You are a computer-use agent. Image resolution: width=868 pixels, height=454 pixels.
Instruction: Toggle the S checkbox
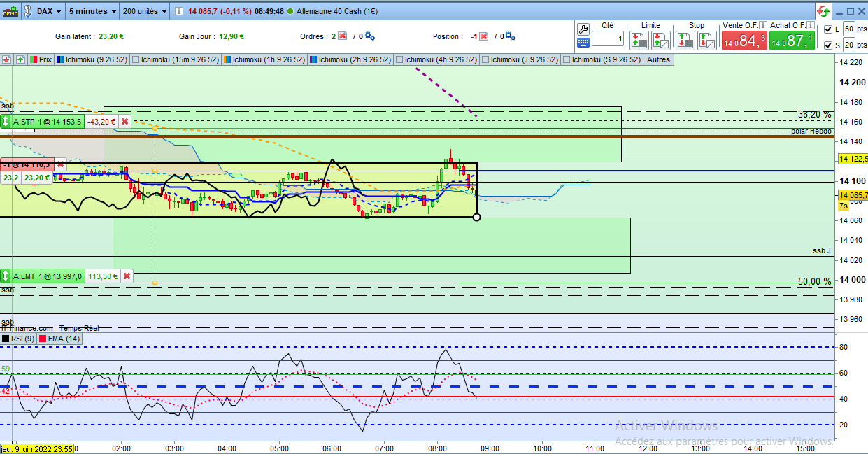click(829, 45)
